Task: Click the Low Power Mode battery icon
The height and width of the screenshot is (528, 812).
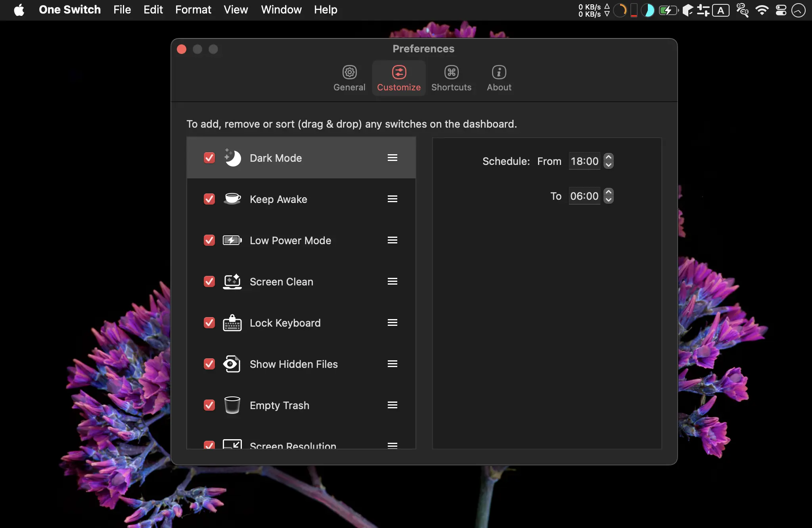Action: pos(232,240)
